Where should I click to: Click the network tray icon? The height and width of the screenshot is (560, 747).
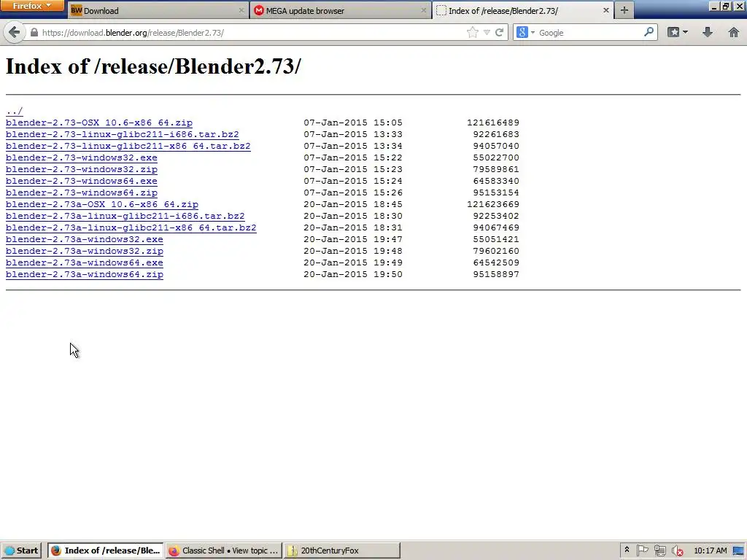659,551
